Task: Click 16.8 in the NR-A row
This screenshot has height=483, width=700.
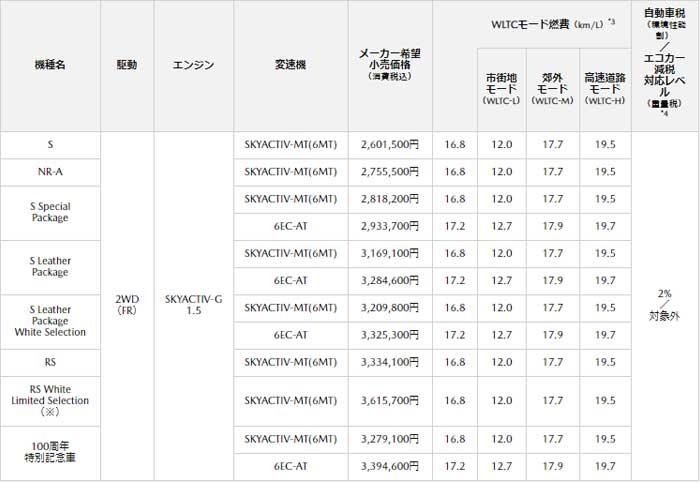Action: point(454,172)
